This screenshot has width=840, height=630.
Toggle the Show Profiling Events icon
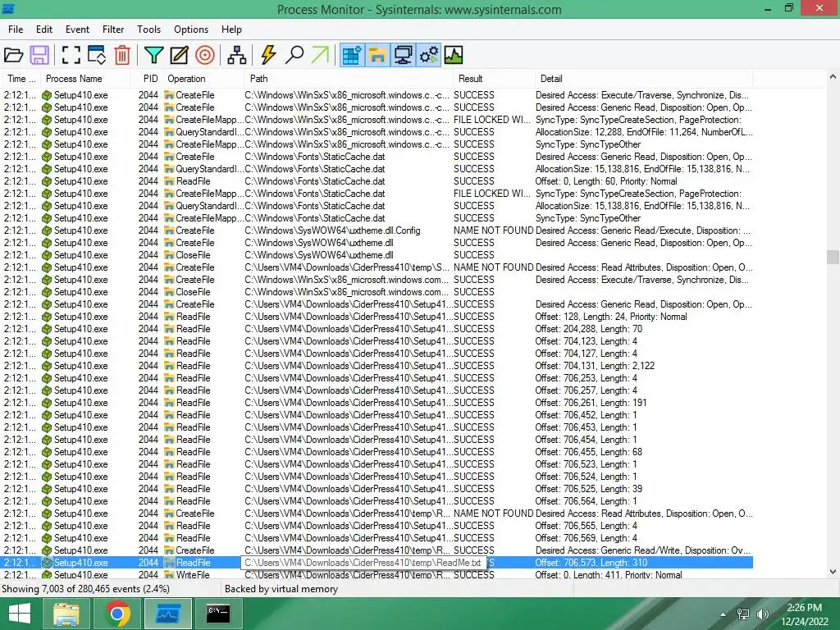[x=454, y=55]
